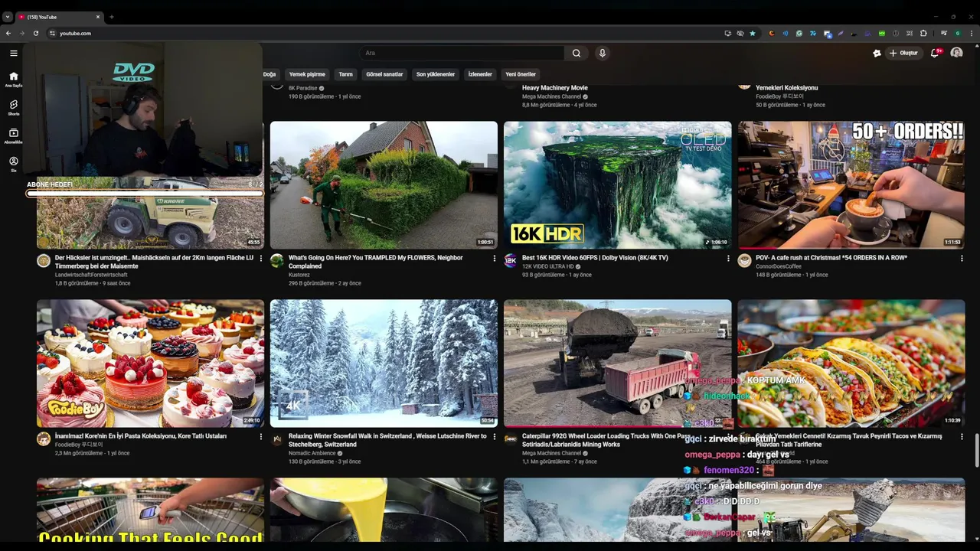Open the YouTube hamburger guide menu
The image size is (980, 551).
tap(13, 53)
